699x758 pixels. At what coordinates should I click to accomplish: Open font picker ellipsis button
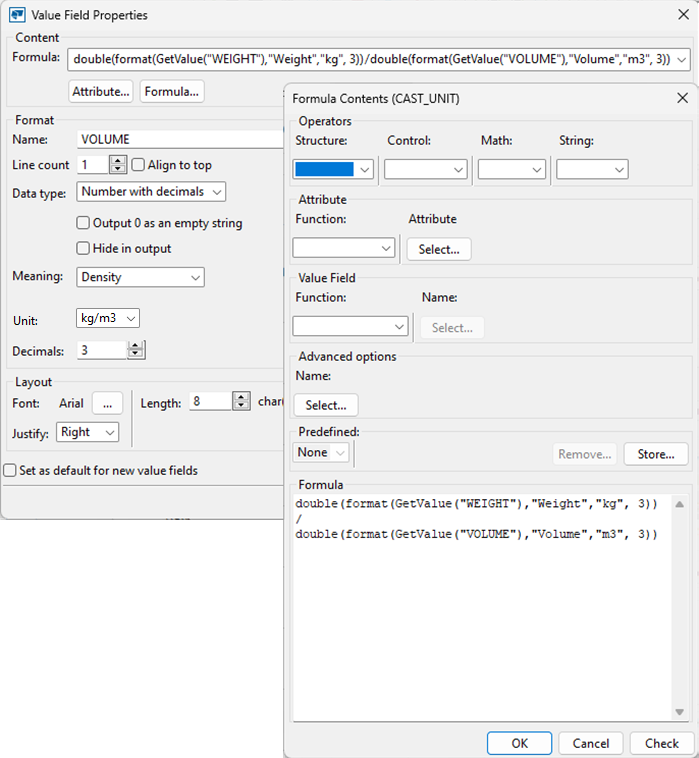coord(107,402)
